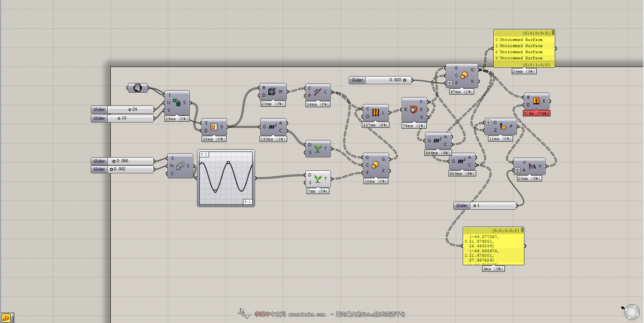Click the arrow badge on Plane O input

(x=489, y=123)
